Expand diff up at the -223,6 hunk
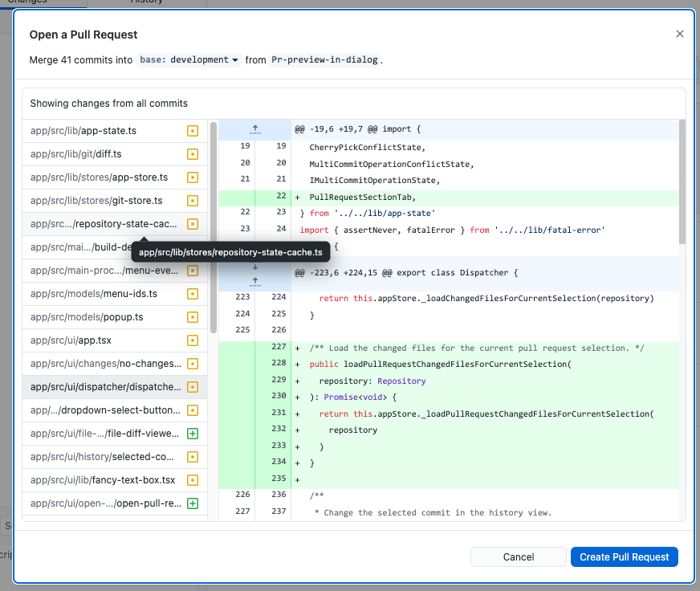 (x=255, y=281)
